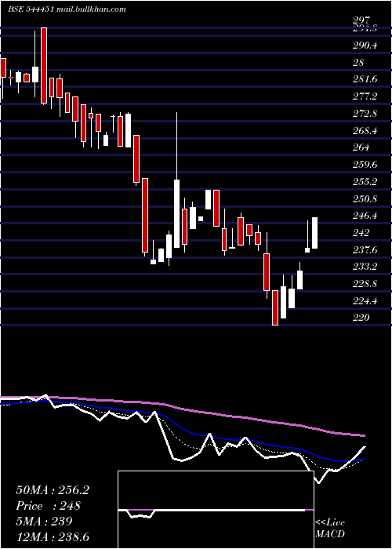Click the BSE 544451 chart title
Viewport: 392px width, 549px height.
pos(67,9)
